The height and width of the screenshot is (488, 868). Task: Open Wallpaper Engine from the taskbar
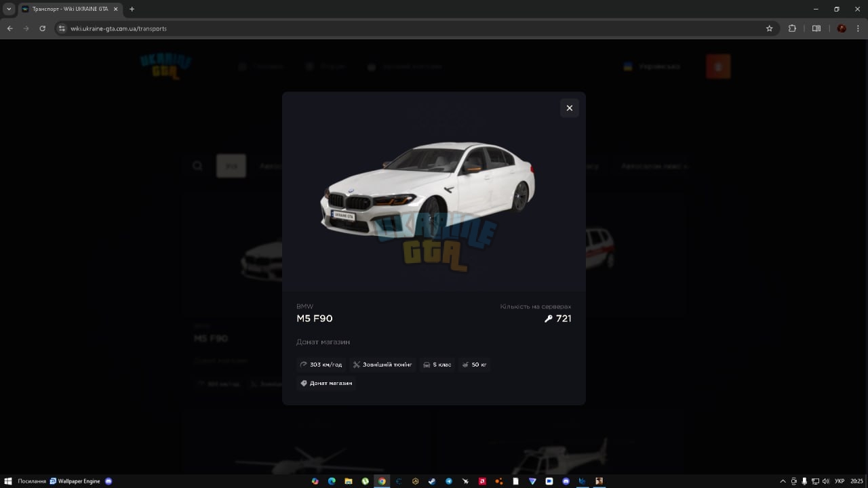point(75,481)
